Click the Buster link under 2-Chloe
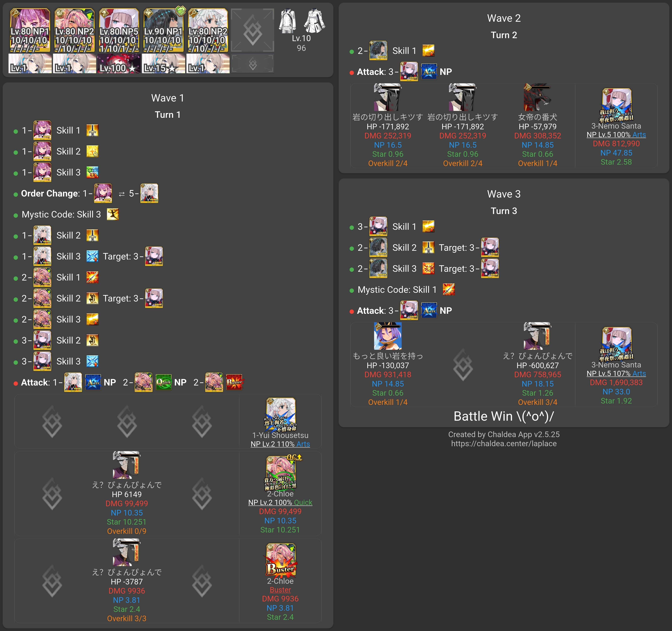The width and height of the screenshot is (672, 631). pos(280,590)
